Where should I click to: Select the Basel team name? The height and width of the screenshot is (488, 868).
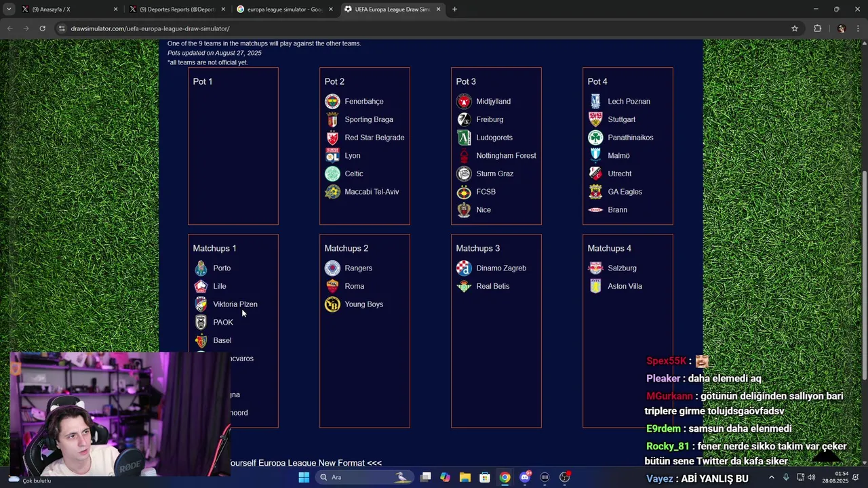tap(222, 341)
